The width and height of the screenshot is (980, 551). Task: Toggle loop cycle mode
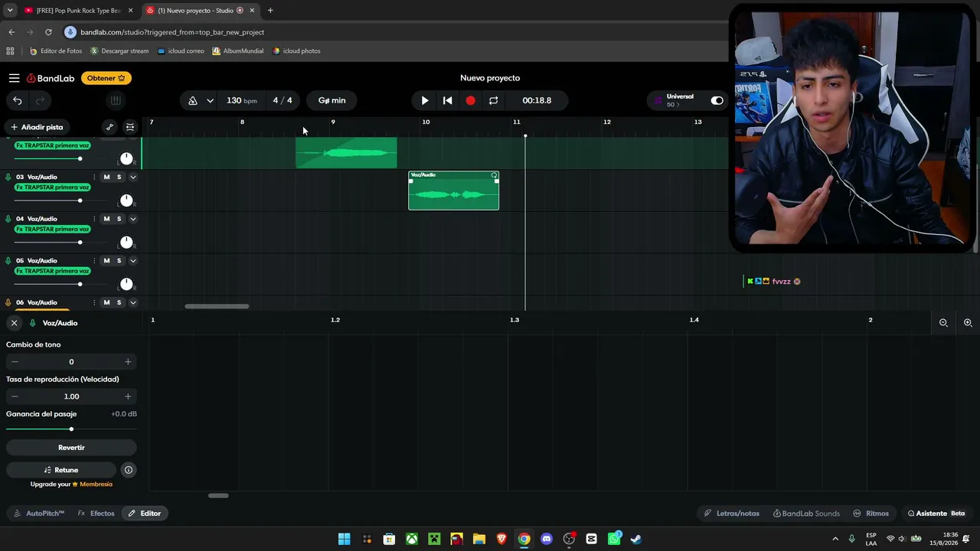(493, 100)
